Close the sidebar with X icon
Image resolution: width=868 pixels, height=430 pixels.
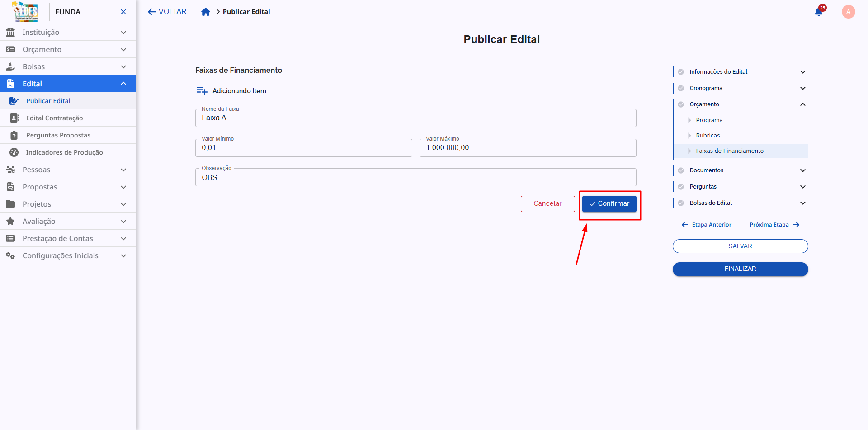point(123,12)
